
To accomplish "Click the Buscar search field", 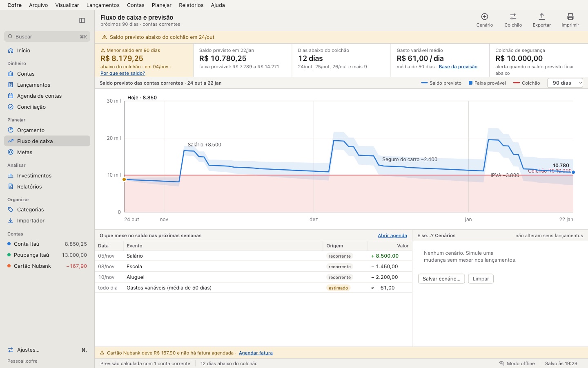I will [47, 36].
